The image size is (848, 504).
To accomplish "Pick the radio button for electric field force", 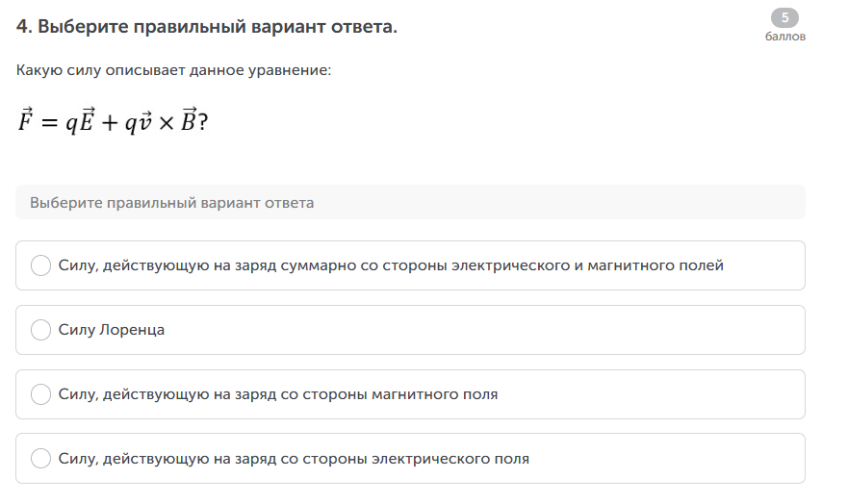I will point(41,459).
